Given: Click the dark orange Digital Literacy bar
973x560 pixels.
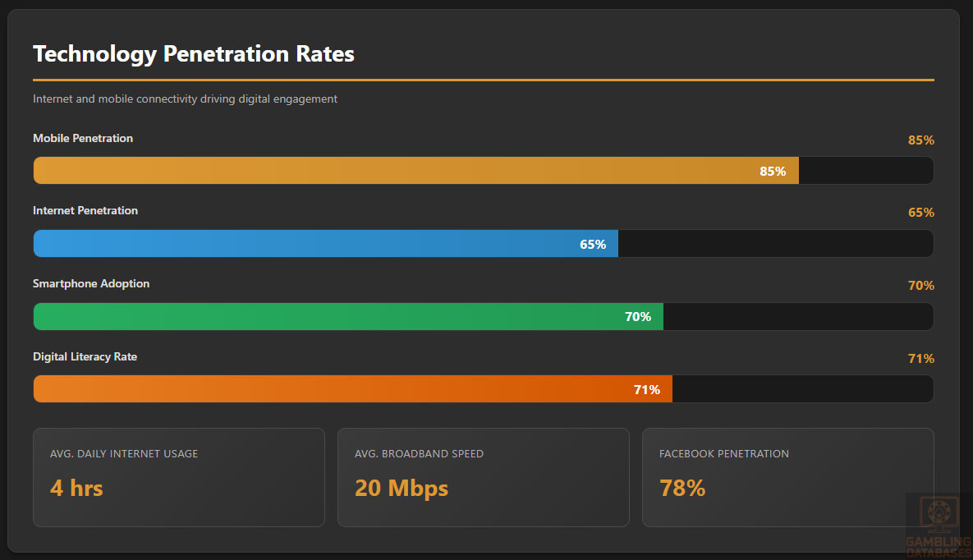Looking at the screenshot, I should click(352, 389).
